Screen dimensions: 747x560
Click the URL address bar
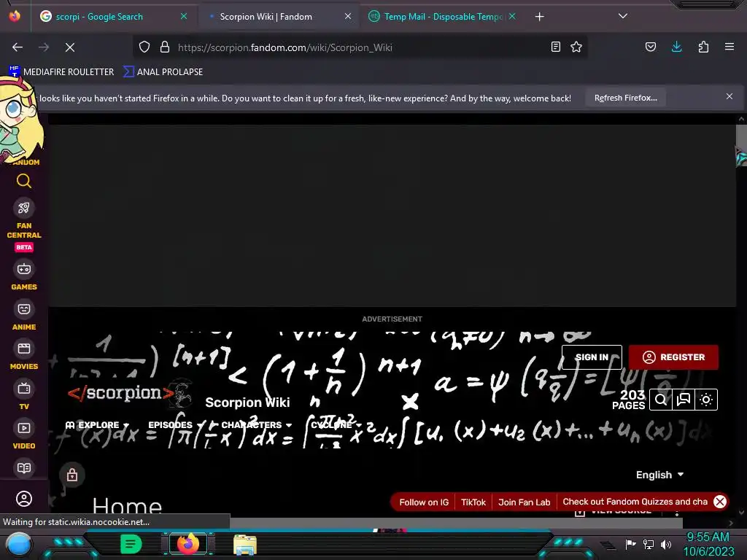[362, 47]
